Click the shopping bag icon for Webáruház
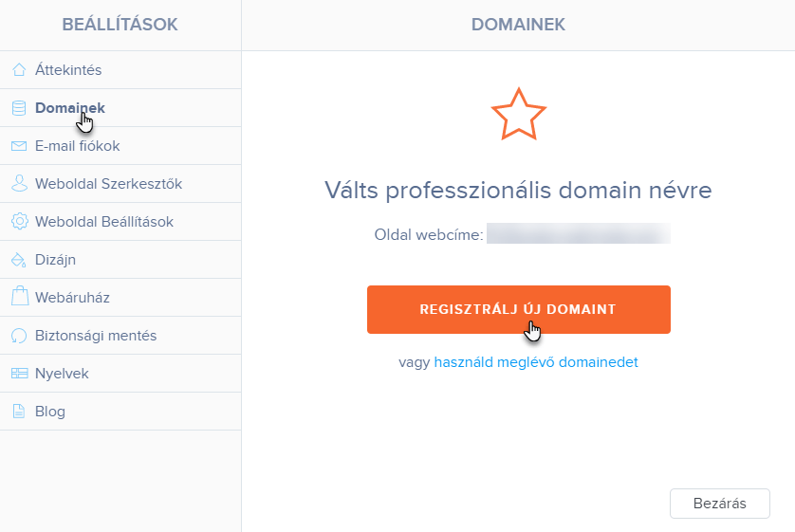 click(x=19, y=297)
